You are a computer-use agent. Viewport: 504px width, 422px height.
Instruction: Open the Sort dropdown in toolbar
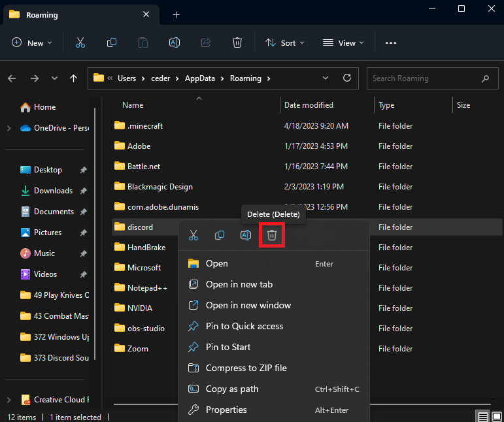(284, 43)
